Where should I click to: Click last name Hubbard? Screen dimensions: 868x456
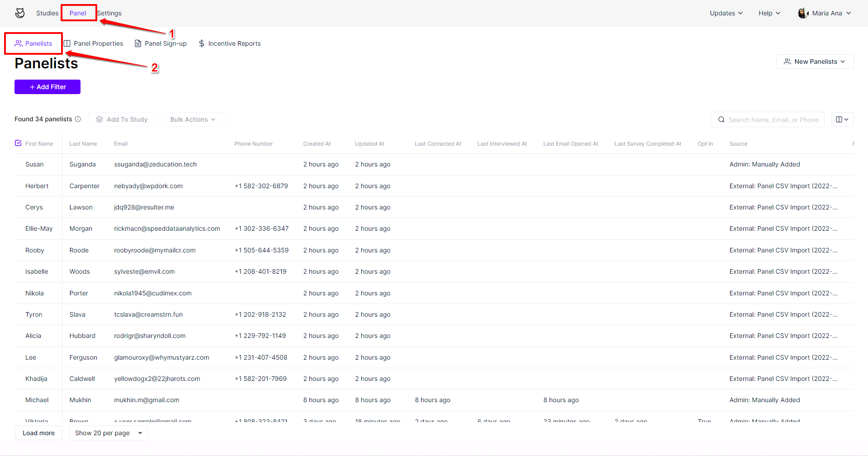tap(82, 336)
